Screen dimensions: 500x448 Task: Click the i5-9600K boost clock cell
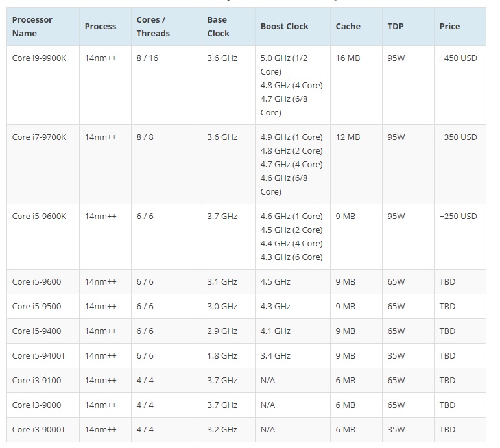pyautogui.click(x=292, y=237)
